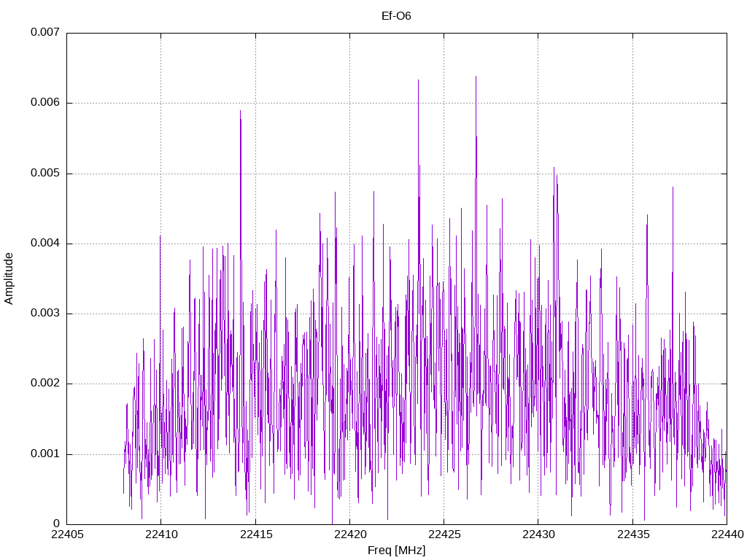This screenshot has height=560, width=747.
Task: Click the 0 y-axis tick label
Action: (x=57, y=524)
